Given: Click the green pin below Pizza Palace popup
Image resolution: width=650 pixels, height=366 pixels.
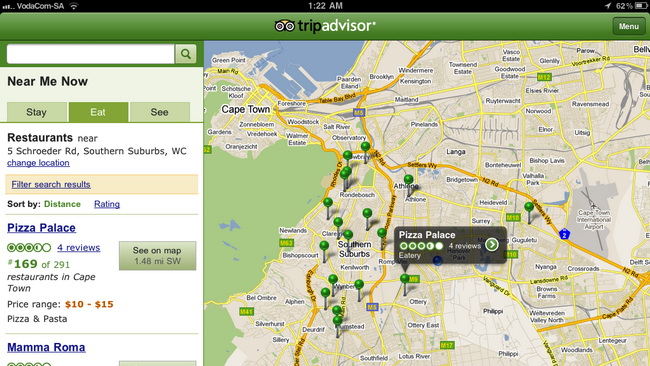Looking at the screenshot, I should (x=405, y=279).
